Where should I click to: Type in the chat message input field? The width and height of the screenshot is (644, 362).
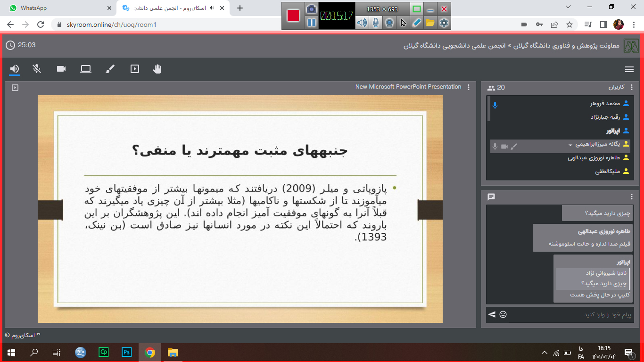[x=570, y=314]
